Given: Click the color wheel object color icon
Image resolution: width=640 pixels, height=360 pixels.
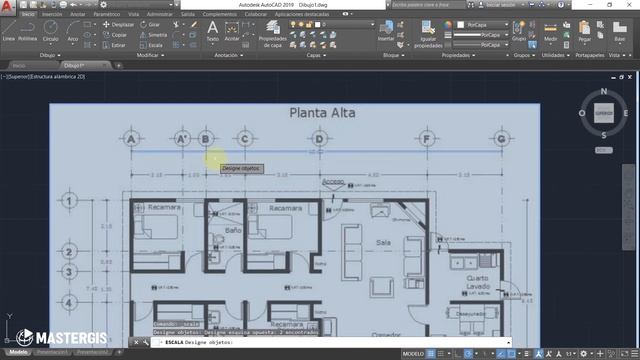Looking at the screenshot, I should click(448, 24).
